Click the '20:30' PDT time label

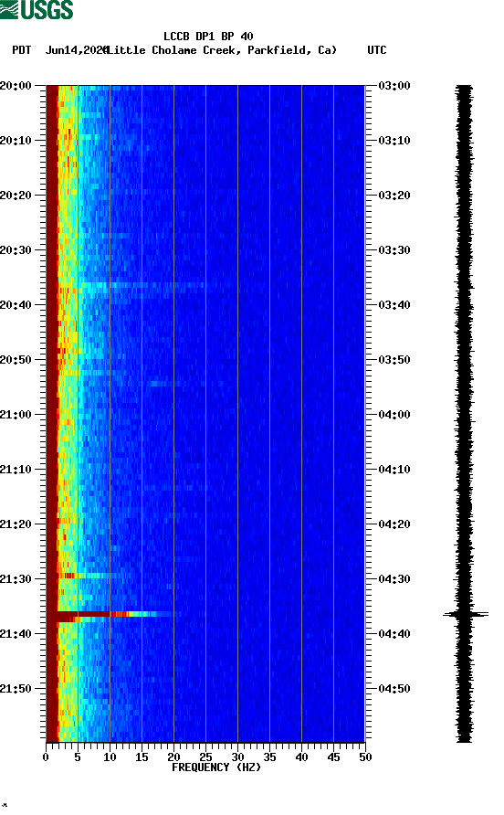(x=16, y=250)
